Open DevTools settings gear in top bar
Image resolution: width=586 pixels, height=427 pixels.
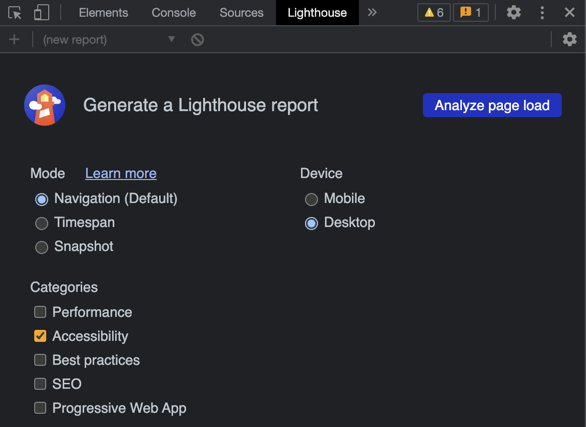(x=513, y=12)
